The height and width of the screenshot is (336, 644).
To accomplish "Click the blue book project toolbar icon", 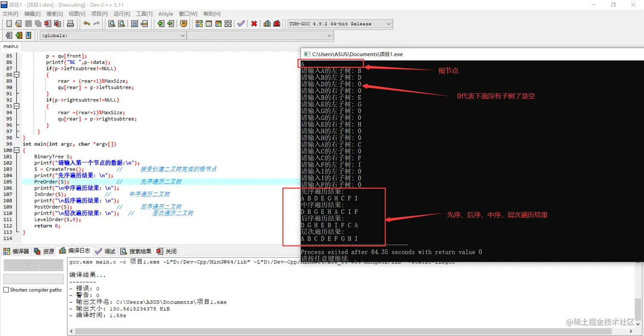I will click(28, 35).
